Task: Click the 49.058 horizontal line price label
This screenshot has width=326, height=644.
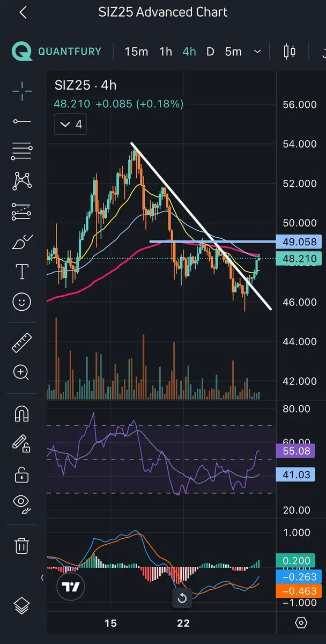Action: tap(299, 241)
